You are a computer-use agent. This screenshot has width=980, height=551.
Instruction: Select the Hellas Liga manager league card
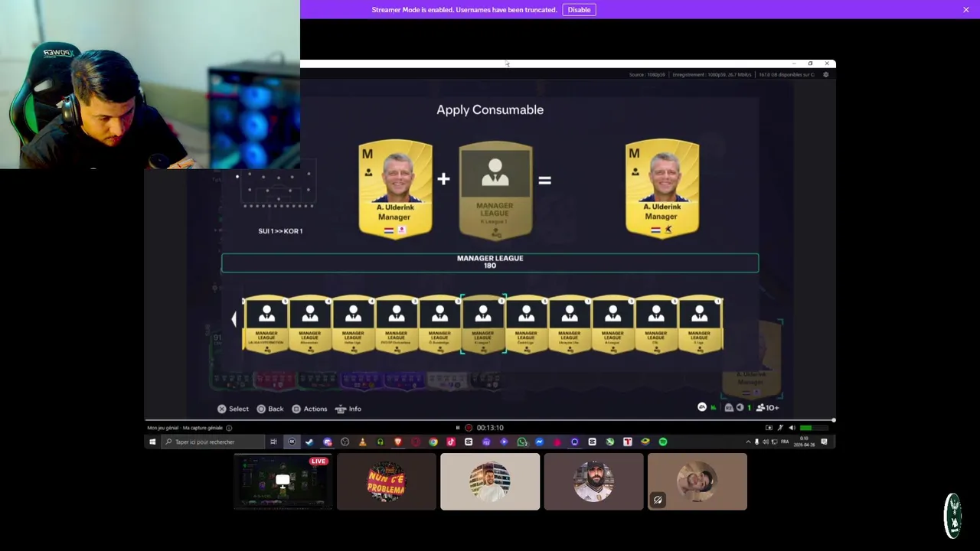coord(353,324)
